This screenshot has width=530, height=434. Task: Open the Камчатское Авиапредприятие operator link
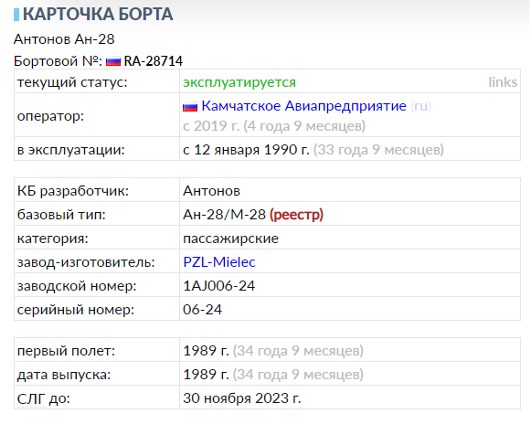click(304, 106)
